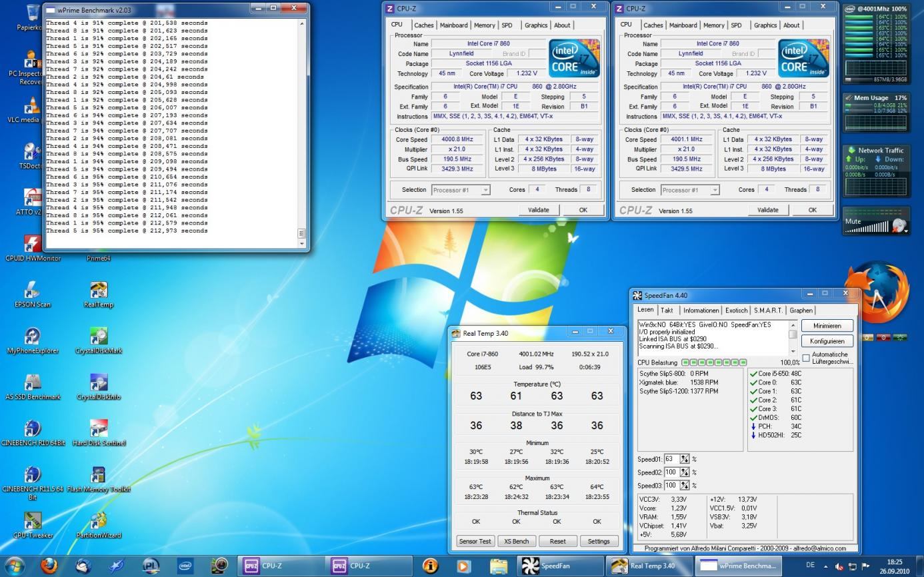924x577 pixels.
Task: Select Flash Memory Toolkit desktop icon
Action: (x=99, y=478)
